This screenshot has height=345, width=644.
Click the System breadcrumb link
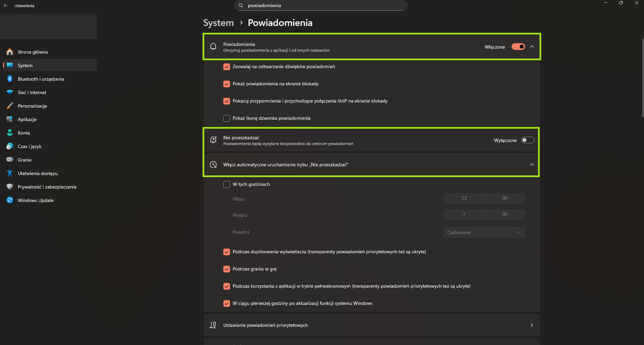(218, 23)
